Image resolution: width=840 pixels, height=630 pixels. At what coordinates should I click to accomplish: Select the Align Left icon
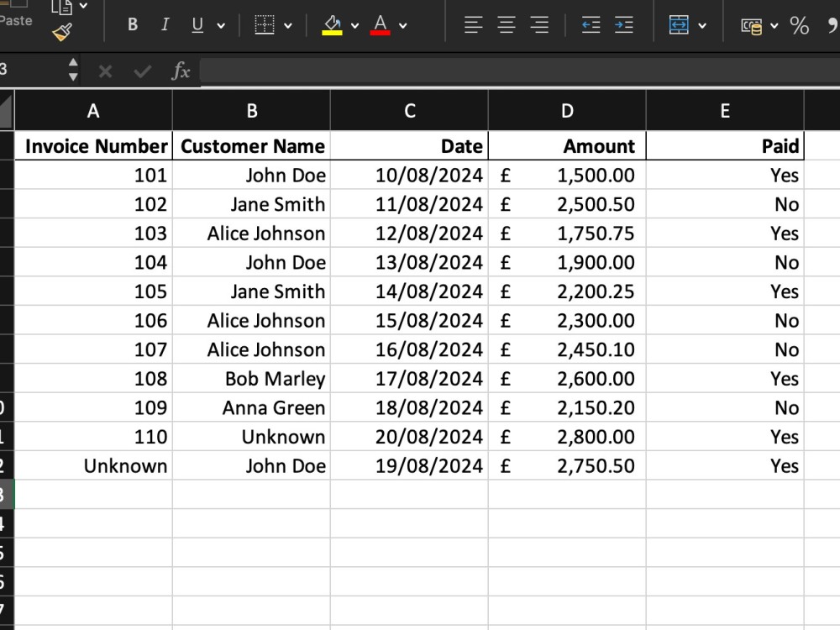click(x=474, y=24)
